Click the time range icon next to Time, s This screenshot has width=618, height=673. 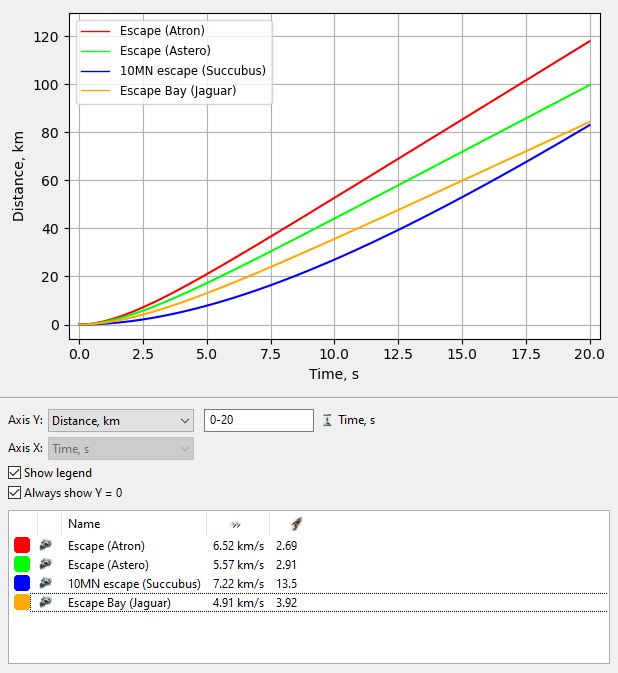click(x=327, y=421)
